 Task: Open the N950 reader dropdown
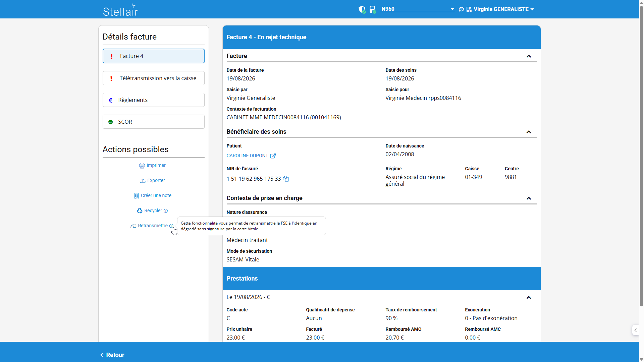click(x=418, y=9)
